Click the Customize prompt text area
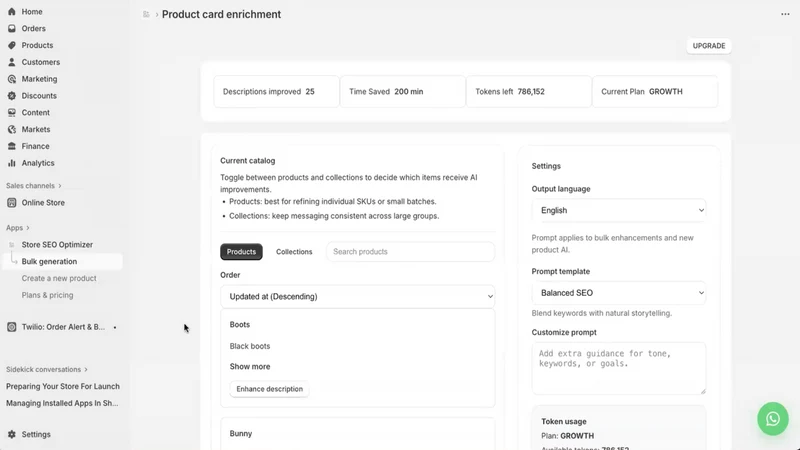800x450 pixels. [x=619, y=368]
